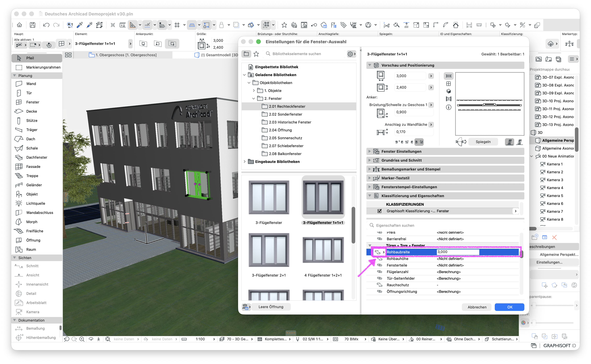Click the Save disk icon
The width and height of the screenshot is (591, 364).
(x=33, y=25)
